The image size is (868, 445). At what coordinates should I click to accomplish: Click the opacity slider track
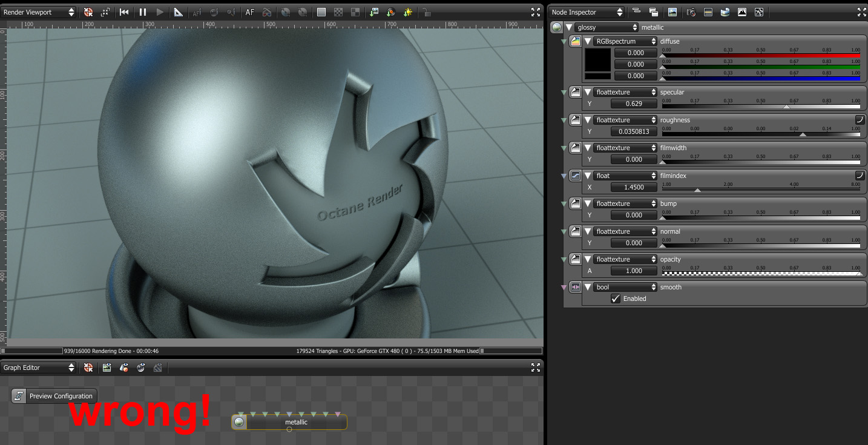[761, 273]
